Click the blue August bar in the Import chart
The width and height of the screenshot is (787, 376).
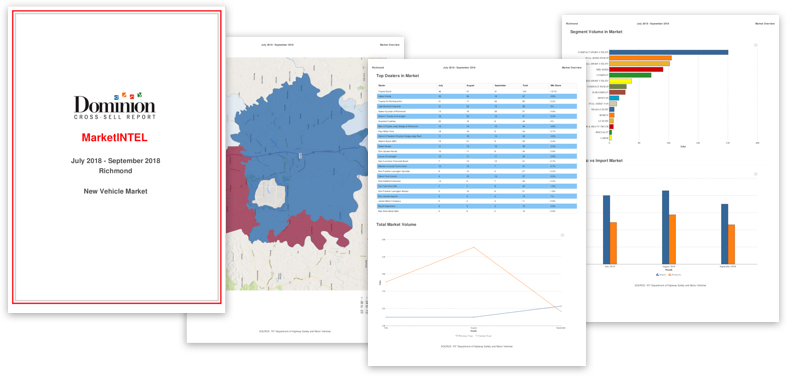666,227
